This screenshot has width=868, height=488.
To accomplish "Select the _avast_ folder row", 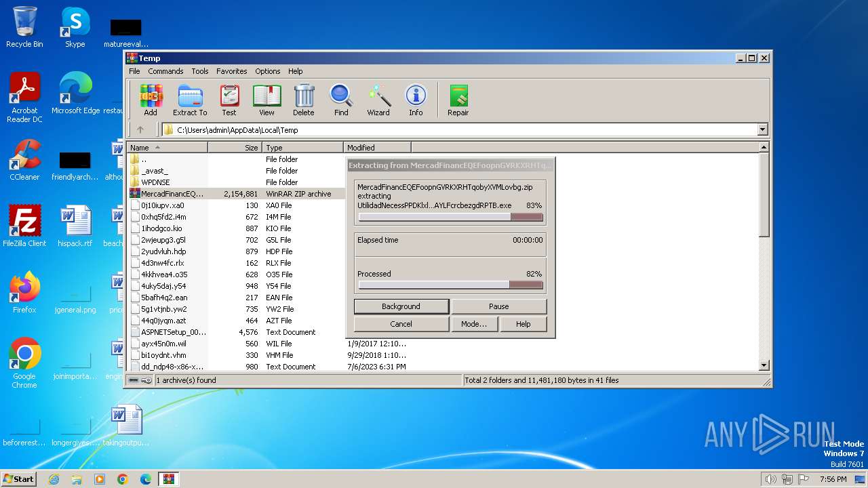I will coord(236,171).
